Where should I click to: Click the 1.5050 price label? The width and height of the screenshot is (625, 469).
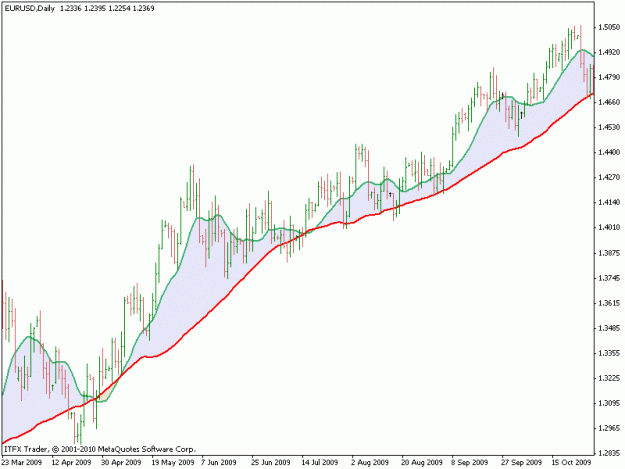pos(609,27)
